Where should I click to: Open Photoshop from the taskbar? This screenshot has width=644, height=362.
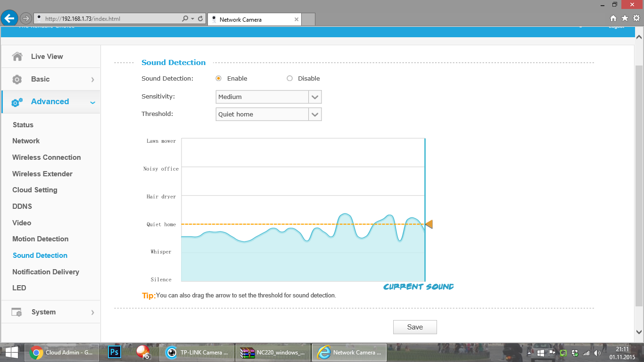coord(115,352)
